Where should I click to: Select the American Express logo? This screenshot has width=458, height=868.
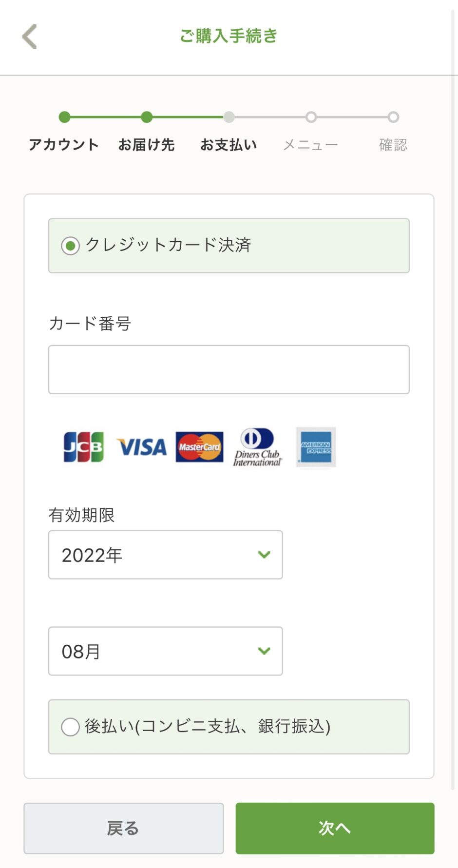point(316,447)
